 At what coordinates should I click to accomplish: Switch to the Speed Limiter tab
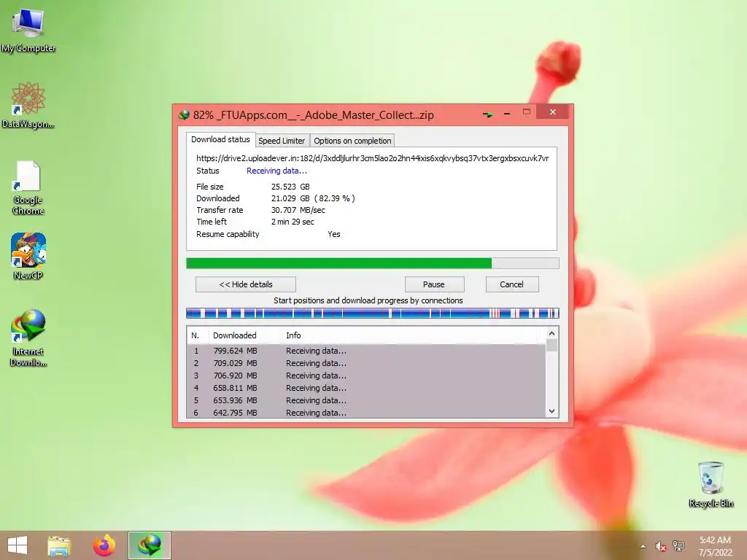click(x=282, y=141)
